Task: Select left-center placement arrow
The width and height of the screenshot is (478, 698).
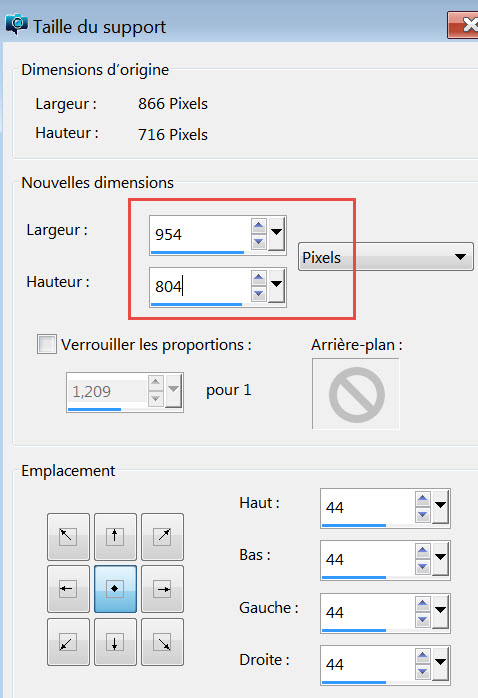Action: point(69,589)
